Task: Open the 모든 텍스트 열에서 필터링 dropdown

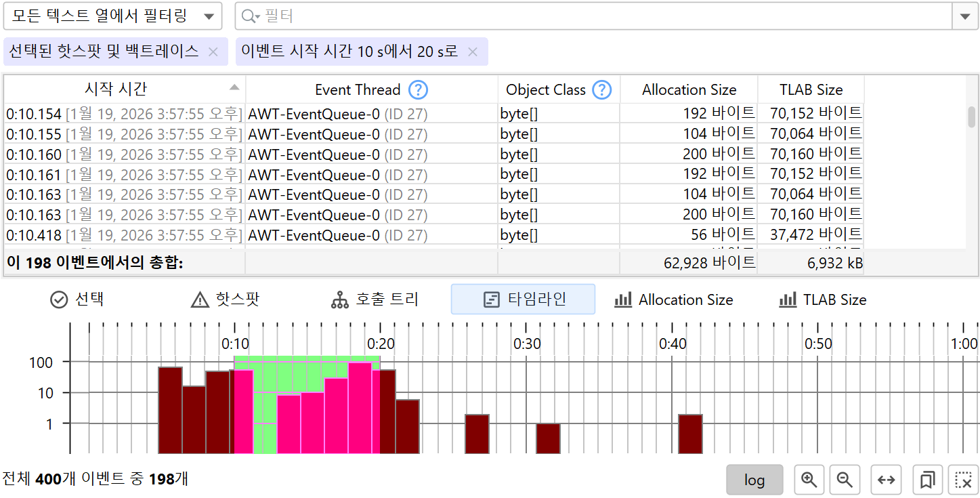Action: (x=112, y=16)
